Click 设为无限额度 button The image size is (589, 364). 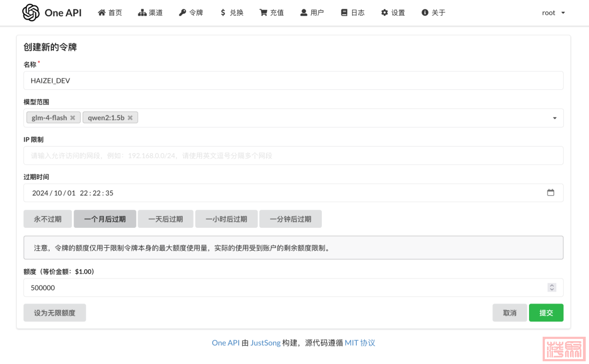click(x=55, y=313)
